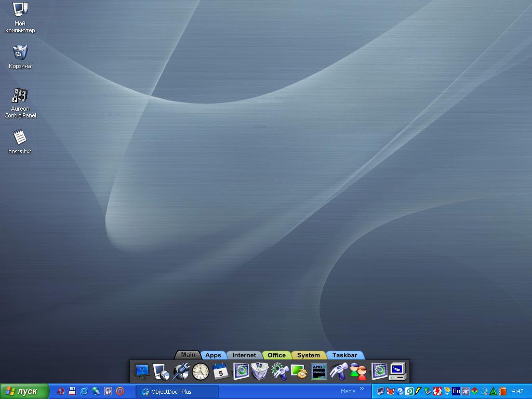Click the floppy disk icon in Quick Launch
The height and width of the screenshot is (399, 532).
point(72,391)
